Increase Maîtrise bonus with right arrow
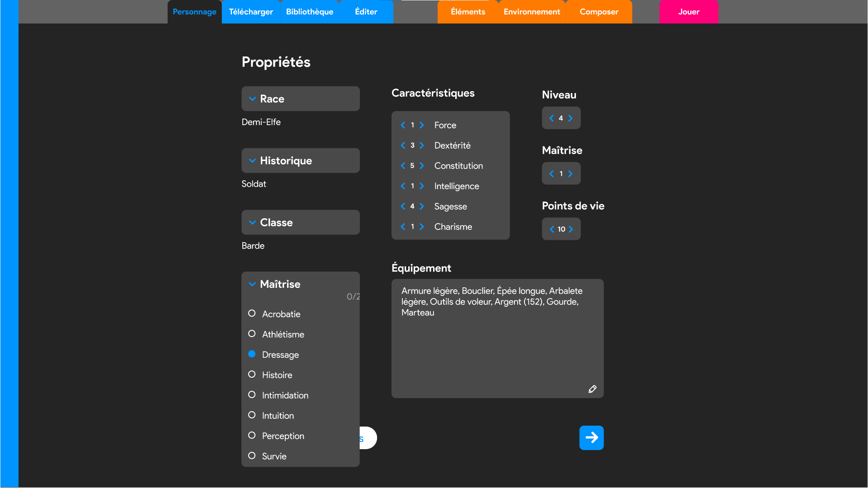The image size is (868, 488). point(571,174)
